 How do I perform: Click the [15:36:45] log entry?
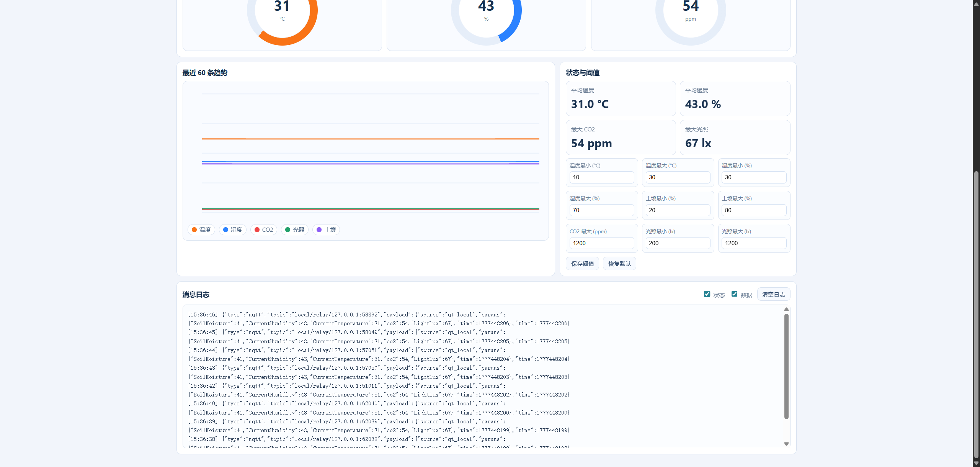pos(379,337)
